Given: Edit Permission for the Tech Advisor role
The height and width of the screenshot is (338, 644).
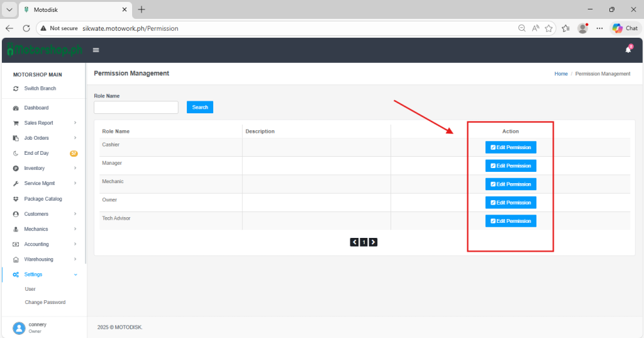Looking at the screenshot, I should pyautogui.click(x=511, y=221).
